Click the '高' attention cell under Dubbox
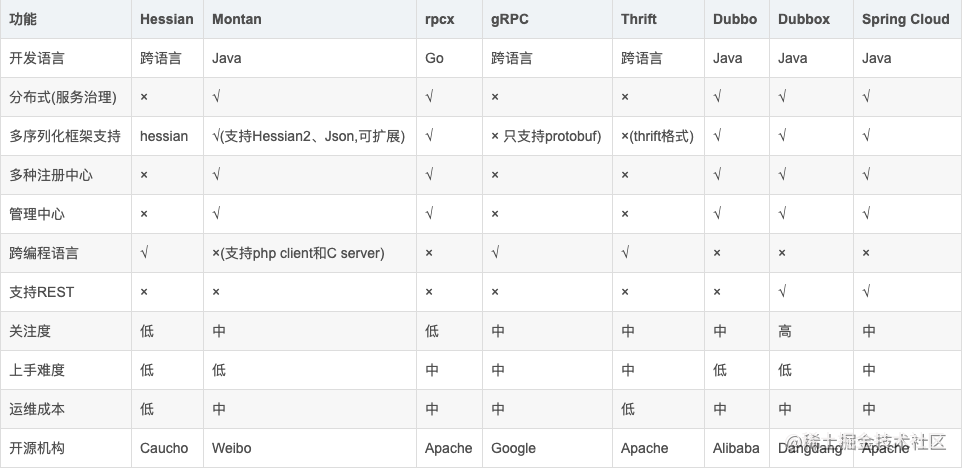 point(785,331)
